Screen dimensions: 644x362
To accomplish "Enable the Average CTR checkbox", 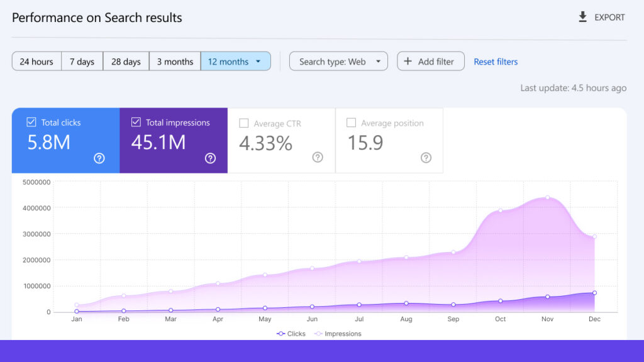I will tap(244, 123).
